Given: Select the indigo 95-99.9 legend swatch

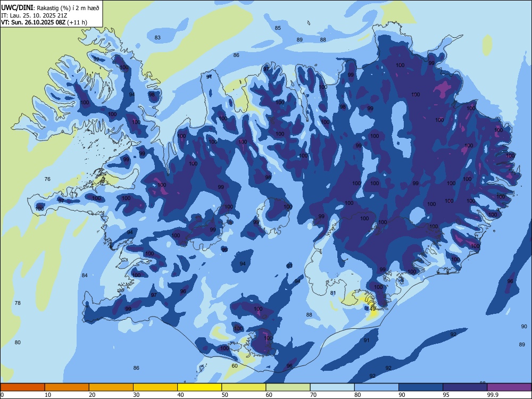Looking at the screenshot, I should 465,387.
